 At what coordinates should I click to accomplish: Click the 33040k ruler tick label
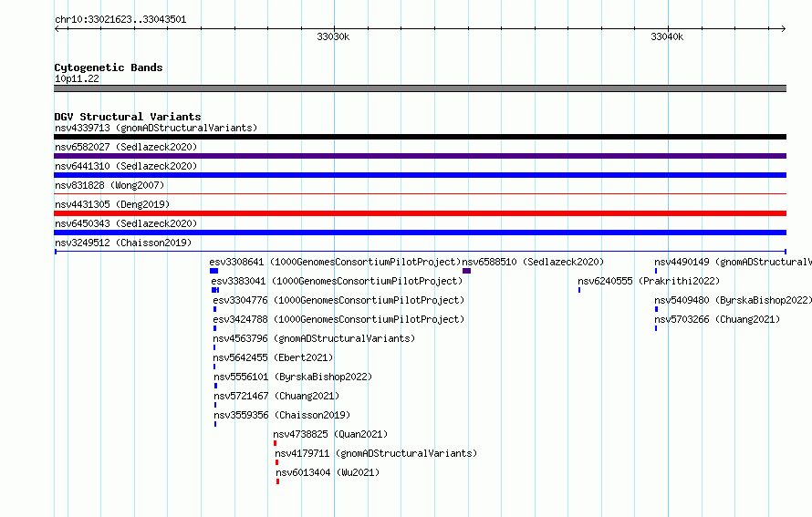pyautogui.click(x=667, y=36)
